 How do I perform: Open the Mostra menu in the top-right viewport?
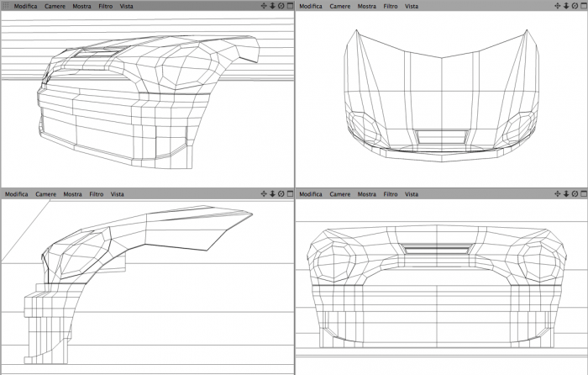(367, 7)
